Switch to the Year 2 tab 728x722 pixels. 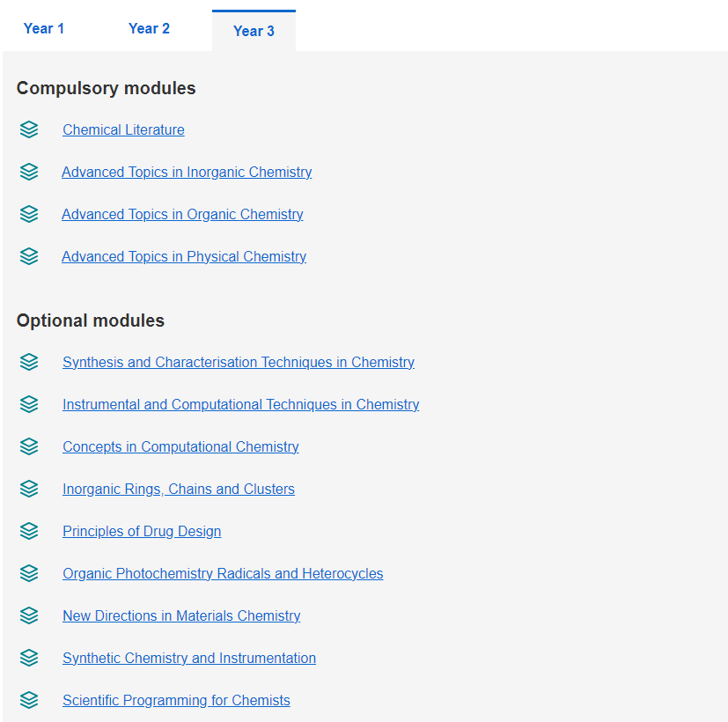click(x=149, y=29)
